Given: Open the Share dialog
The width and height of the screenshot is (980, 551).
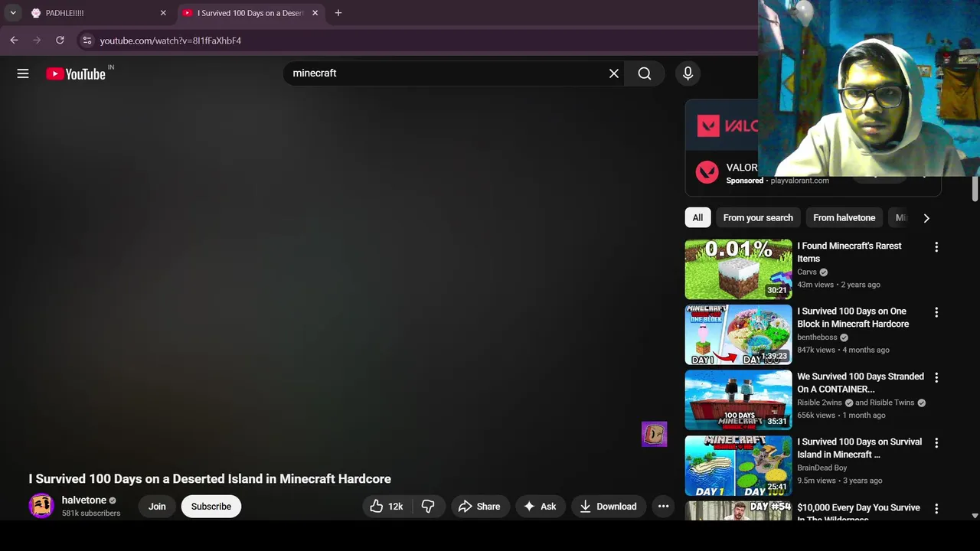Looking at the screenshot, I should pos(479,507).
